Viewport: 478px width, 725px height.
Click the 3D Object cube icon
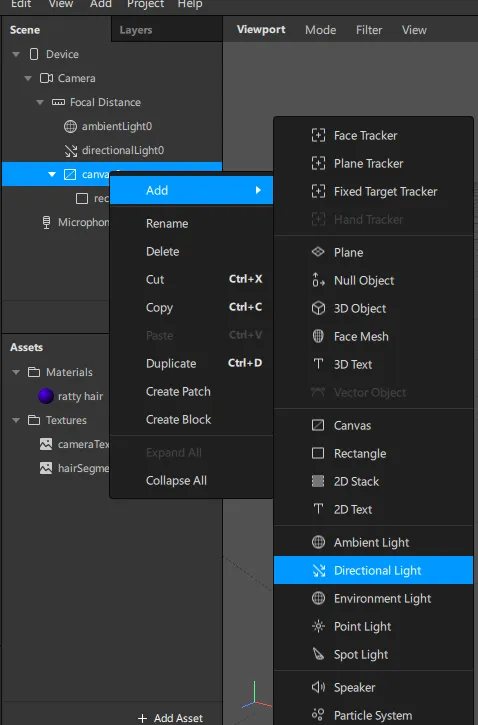318,308
